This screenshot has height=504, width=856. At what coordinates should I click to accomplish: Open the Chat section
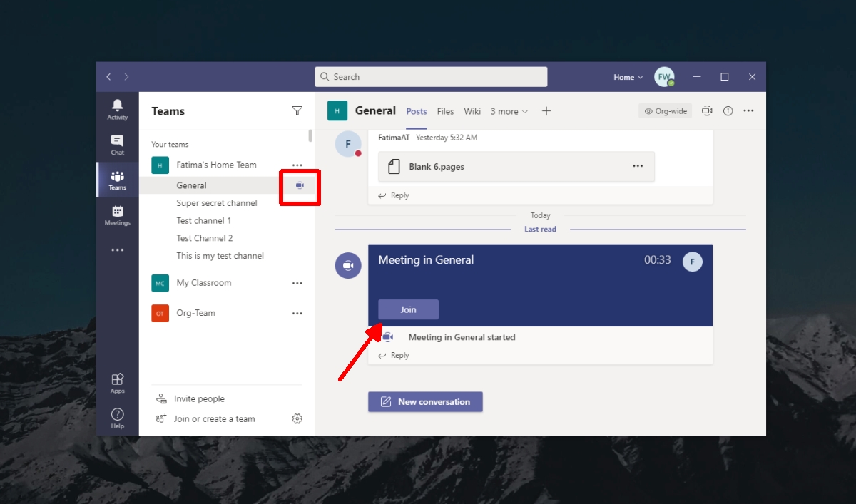[117, 143]
